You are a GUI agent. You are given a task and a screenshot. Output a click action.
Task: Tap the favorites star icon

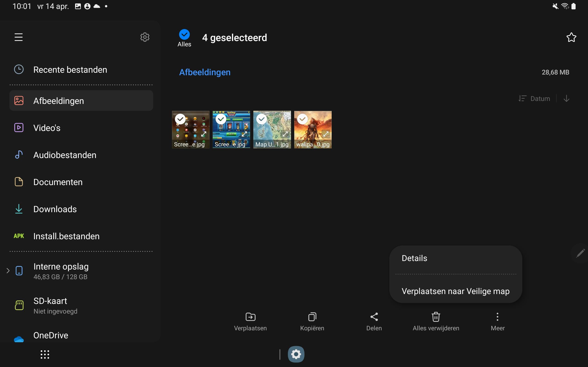click(571, 37)
